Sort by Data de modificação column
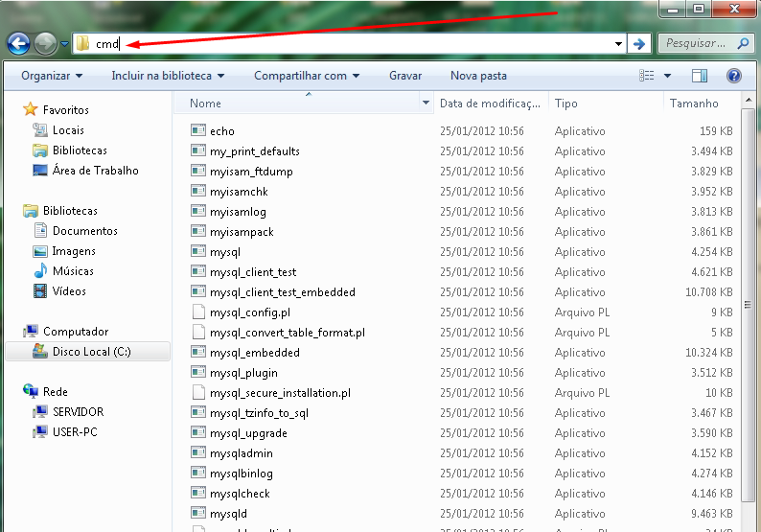This screenshot has height=532, width=761. point(491,103)
